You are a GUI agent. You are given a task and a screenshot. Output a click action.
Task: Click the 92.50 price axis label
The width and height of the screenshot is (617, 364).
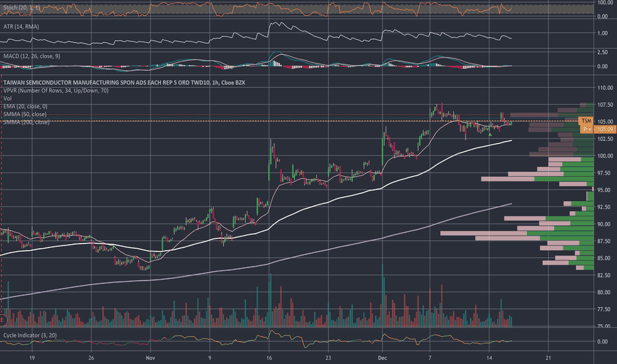[605, 207]
